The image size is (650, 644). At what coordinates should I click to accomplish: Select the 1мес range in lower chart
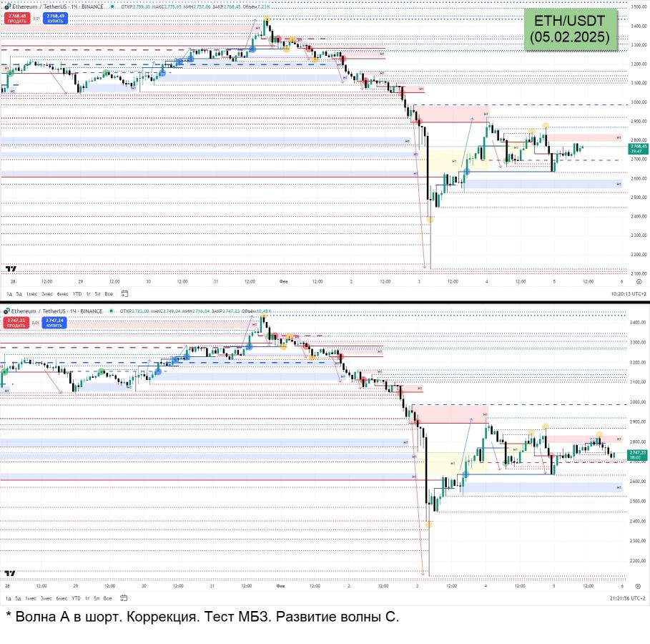coord(31,597)
